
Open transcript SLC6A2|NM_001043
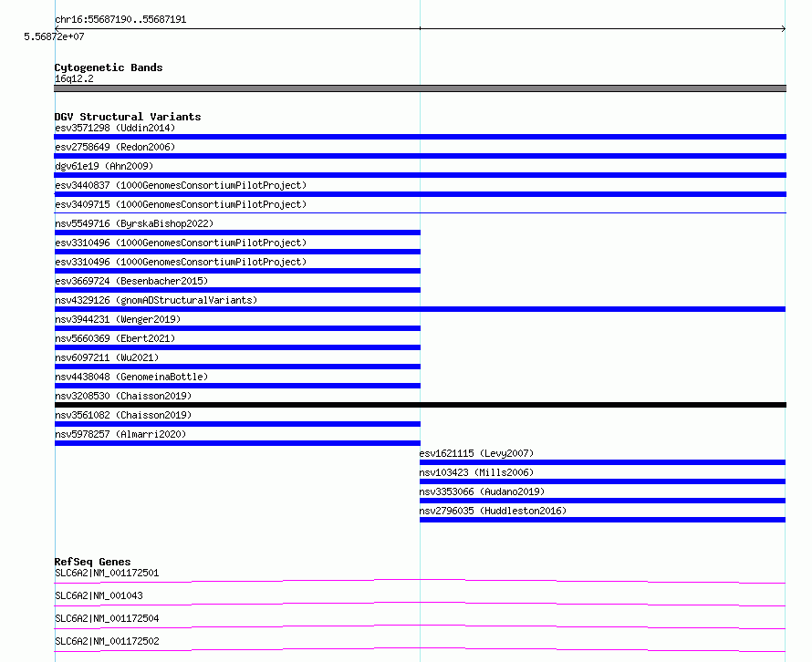coord(99,595)
